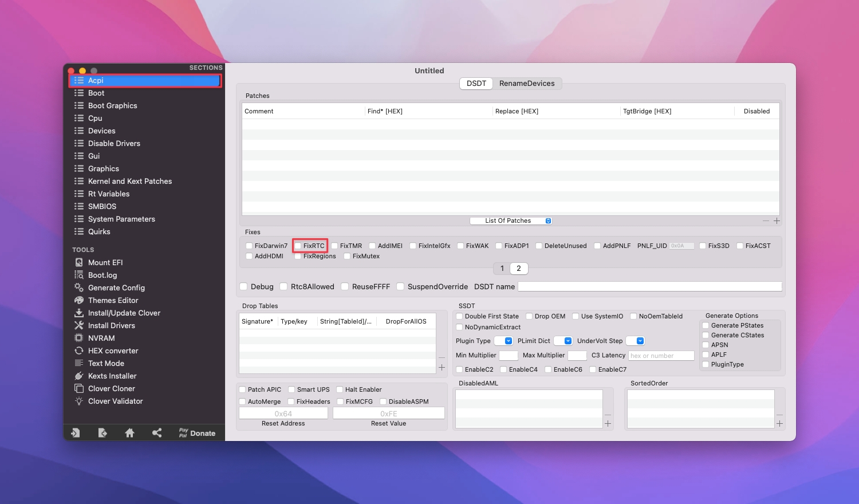
Task: Launch the Clover Validator tool
Action: point(115,401)
